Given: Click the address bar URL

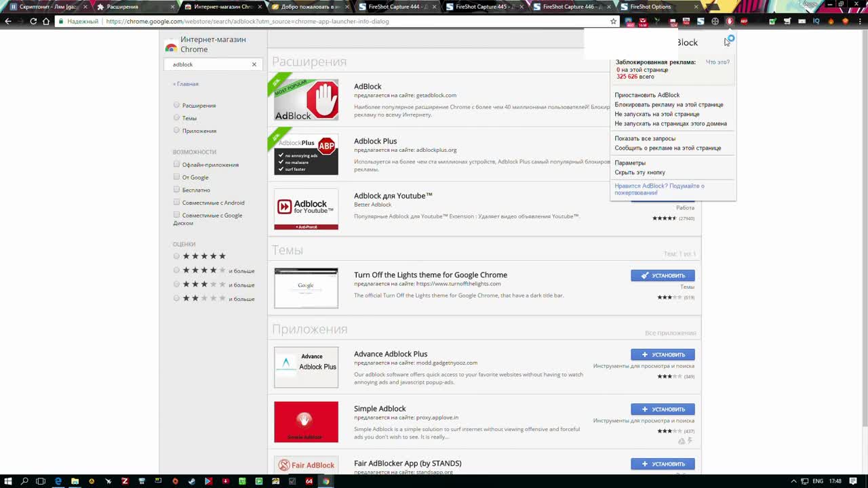Looking at the screenshot, I should point(248,21).
